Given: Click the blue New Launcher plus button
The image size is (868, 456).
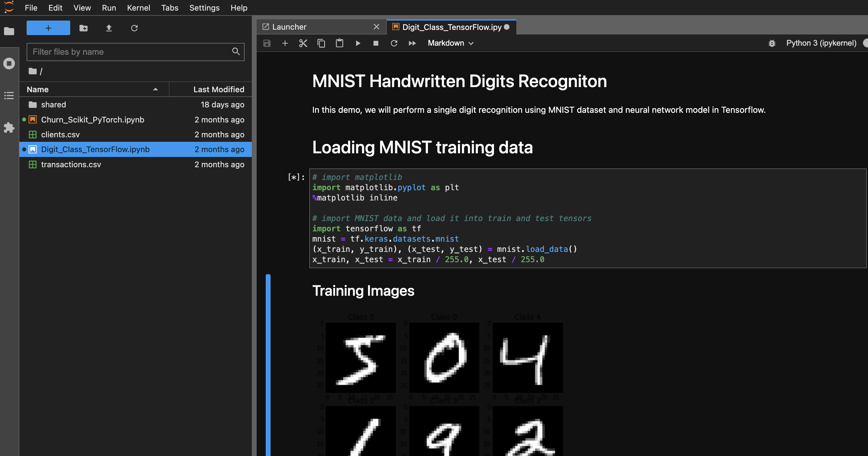Looking at the screenshot, I should [48, 28].
